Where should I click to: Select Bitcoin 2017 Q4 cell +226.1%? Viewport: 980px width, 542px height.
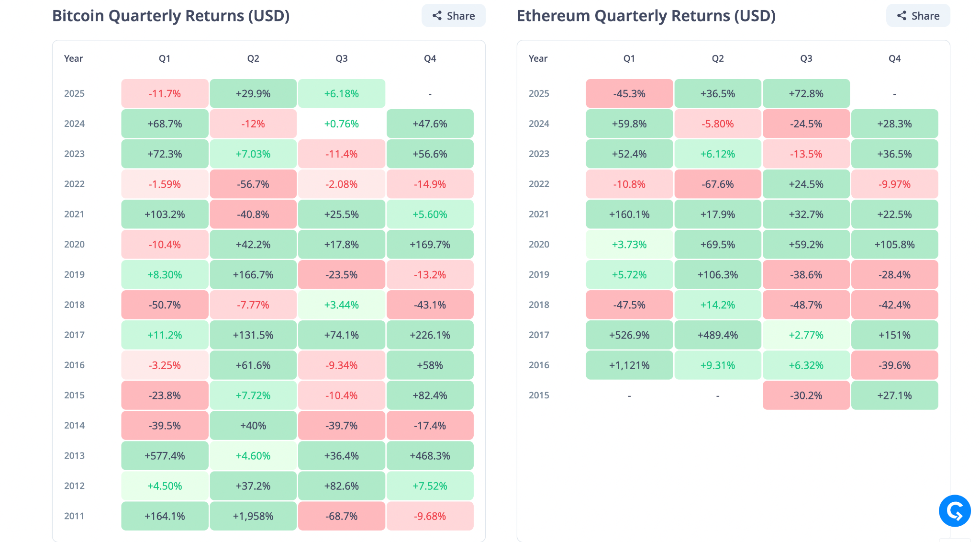click(430, 335)
